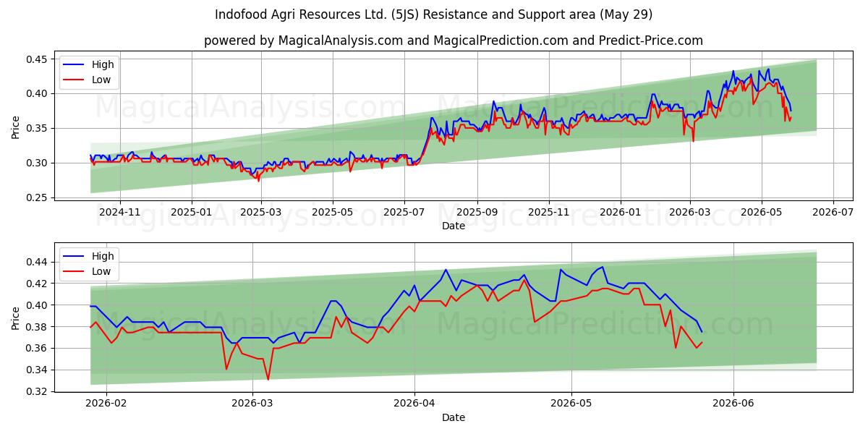The width and height of the screenshot is (868, 434).
Task: Click the 0.35 tick label on the top chart
Action: coord(38,129)
